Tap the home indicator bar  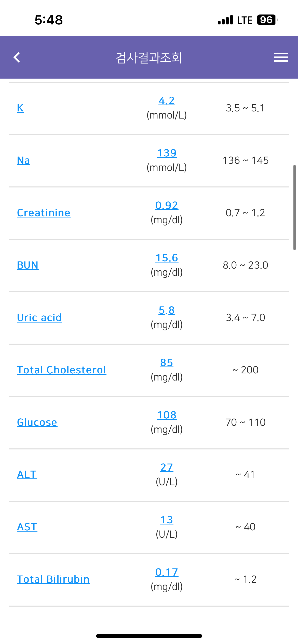coord(149,636)
